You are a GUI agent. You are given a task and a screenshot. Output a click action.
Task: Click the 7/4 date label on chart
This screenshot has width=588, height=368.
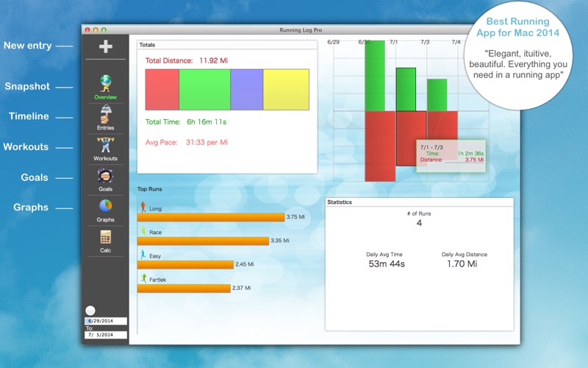tap(456, 42)
